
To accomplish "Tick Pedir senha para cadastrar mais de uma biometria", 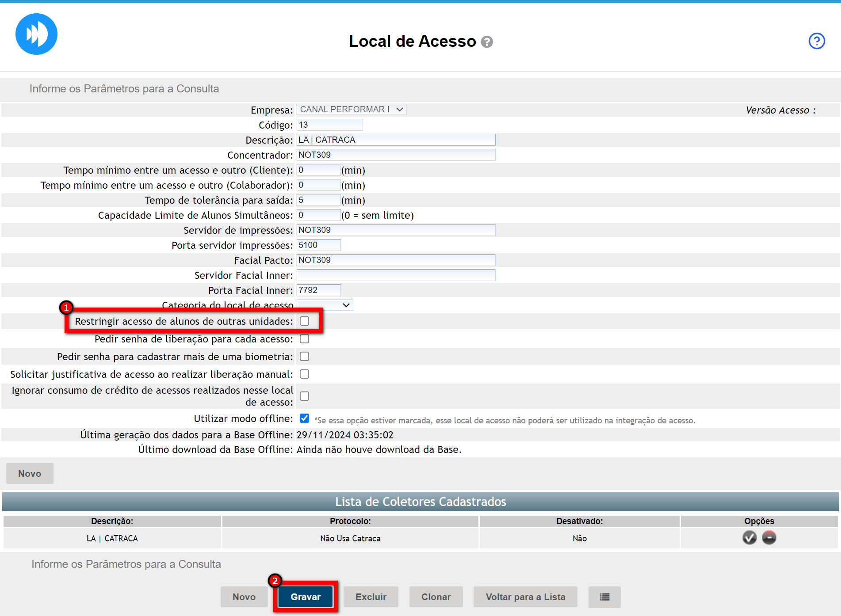I will (x=304, y=357).
